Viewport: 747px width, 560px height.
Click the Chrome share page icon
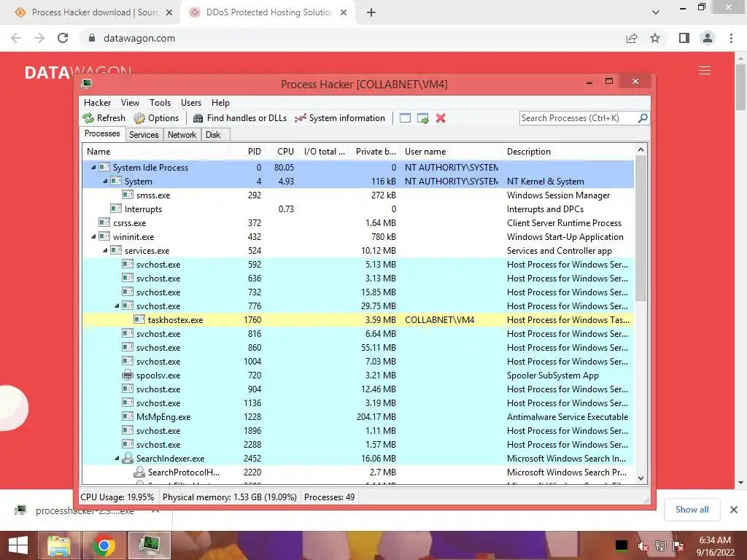point(632,38)
